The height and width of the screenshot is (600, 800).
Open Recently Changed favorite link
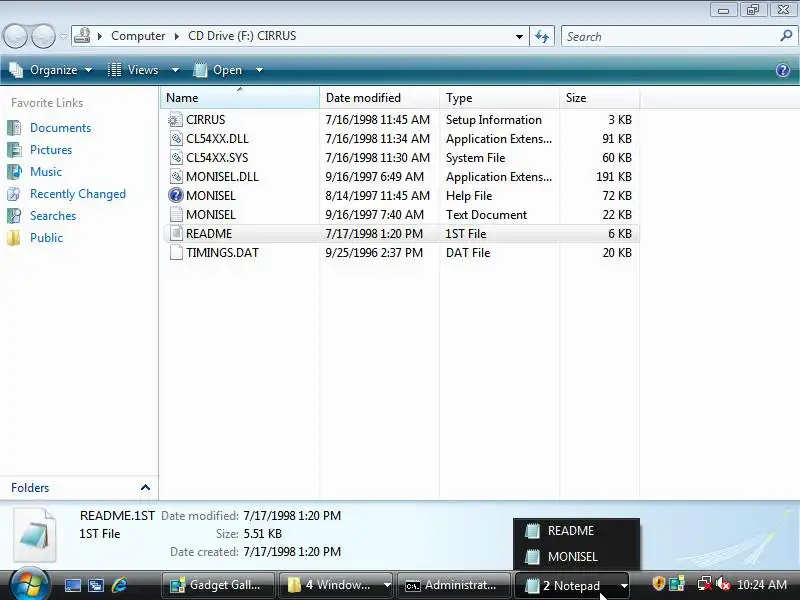point(78,194)
